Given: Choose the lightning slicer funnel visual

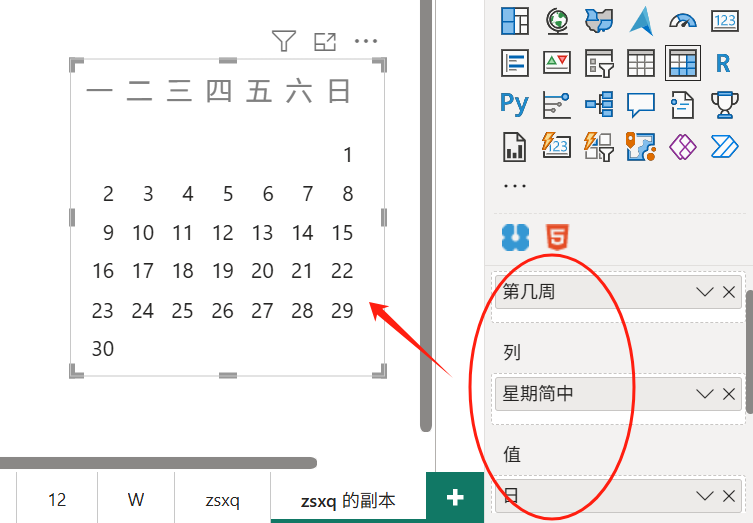Looking at the screenshot, I should tap(599, 146).
